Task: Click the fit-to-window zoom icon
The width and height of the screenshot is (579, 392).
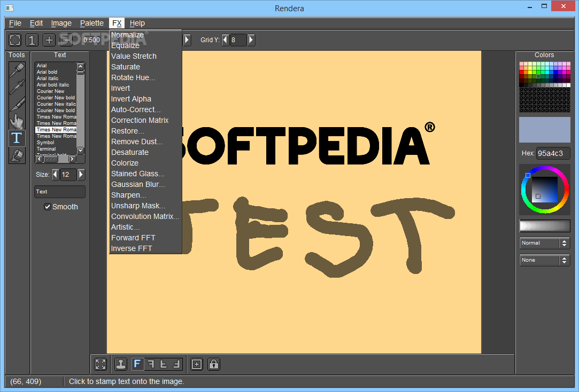Action: pyautogui.click(x=15, y=40)
